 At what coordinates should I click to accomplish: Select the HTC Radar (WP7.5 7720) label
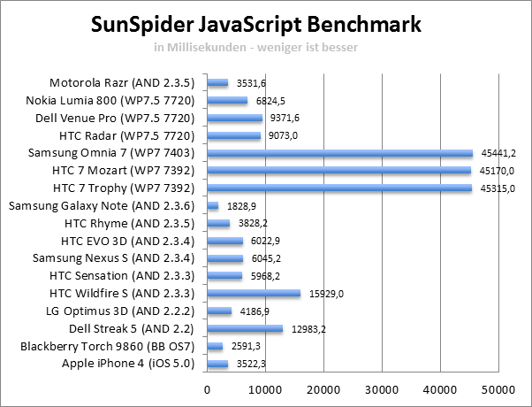(127, 136)
